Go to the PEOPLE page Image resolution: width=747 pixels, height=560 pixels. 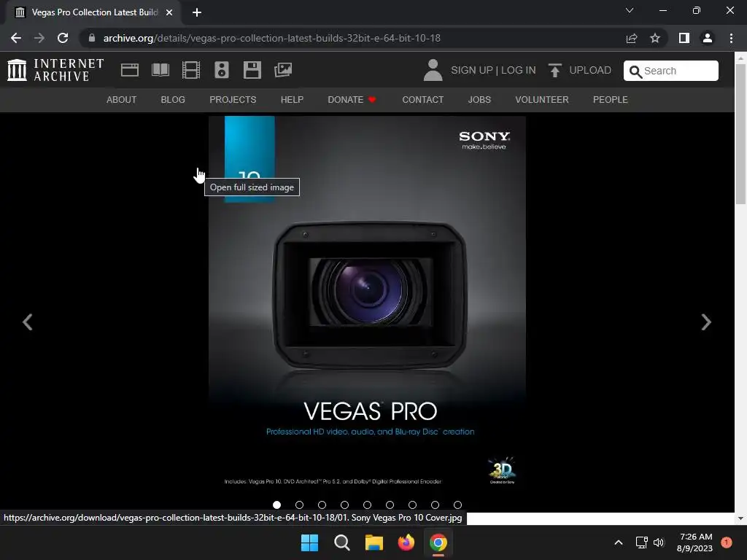pos(611,99)
